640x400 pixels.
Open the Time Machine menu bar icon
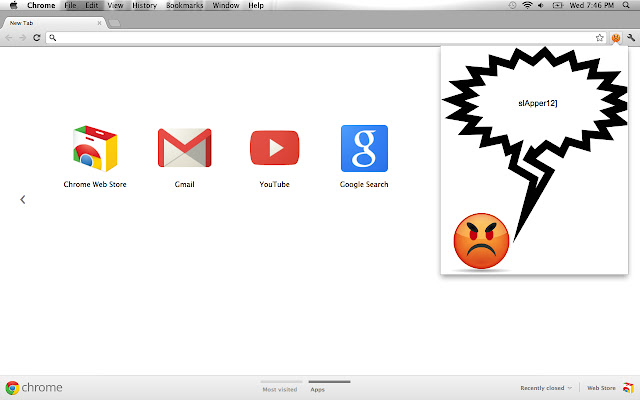(x=512, y=5)
